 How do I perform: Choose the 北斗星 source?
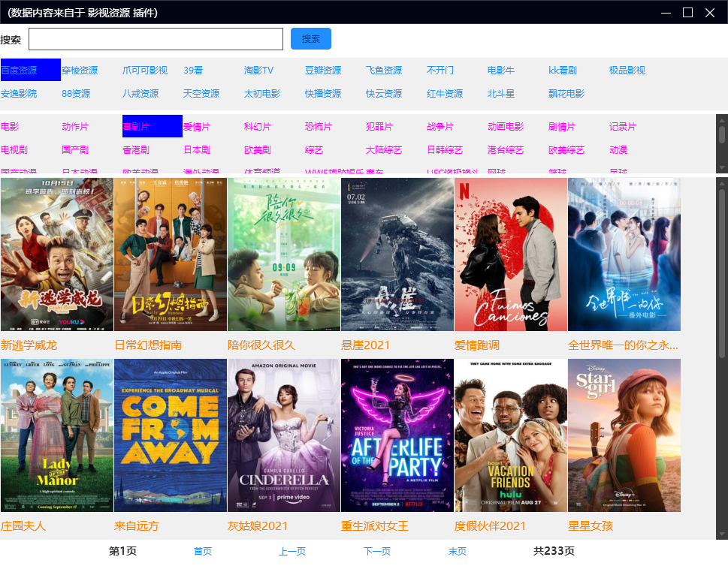501,93
